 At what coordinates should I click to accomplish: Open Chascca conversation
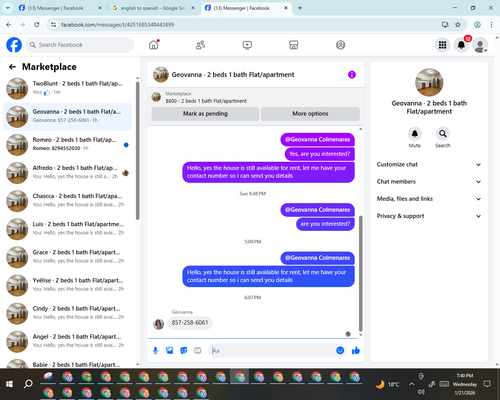[x=67, y=201]
